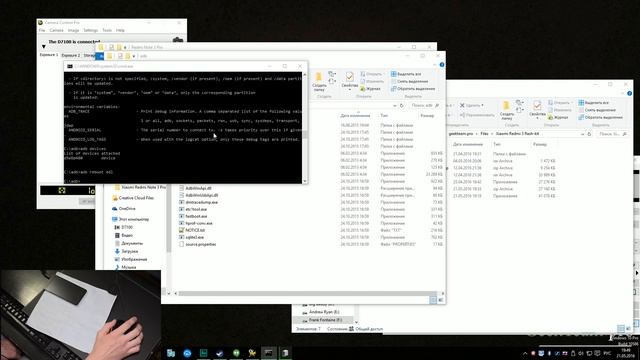Open quick access toolbar dropdown in adb window

(134, 56)
